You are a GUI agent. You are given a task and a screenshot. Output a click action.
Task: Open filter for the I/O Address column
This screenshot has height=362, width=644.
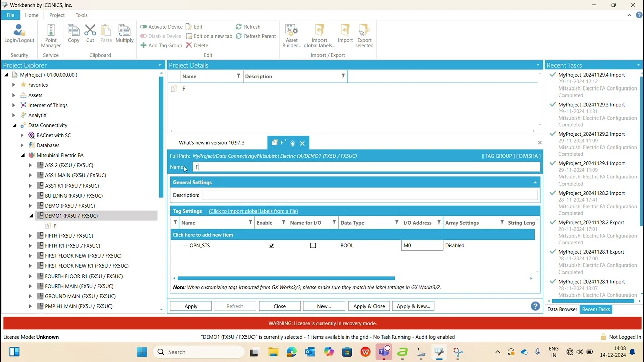pyautogui.click(x=439, y=222)
